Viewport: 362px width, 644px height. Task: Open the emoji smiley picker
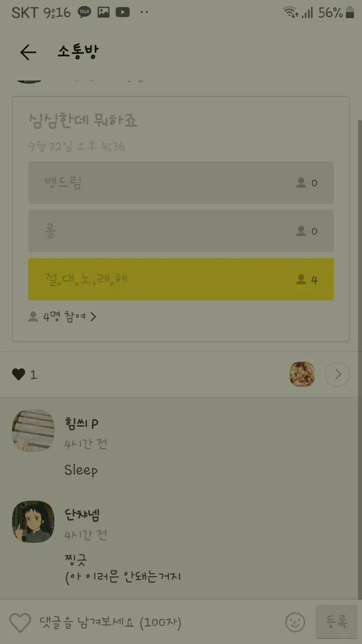[295, 622]
